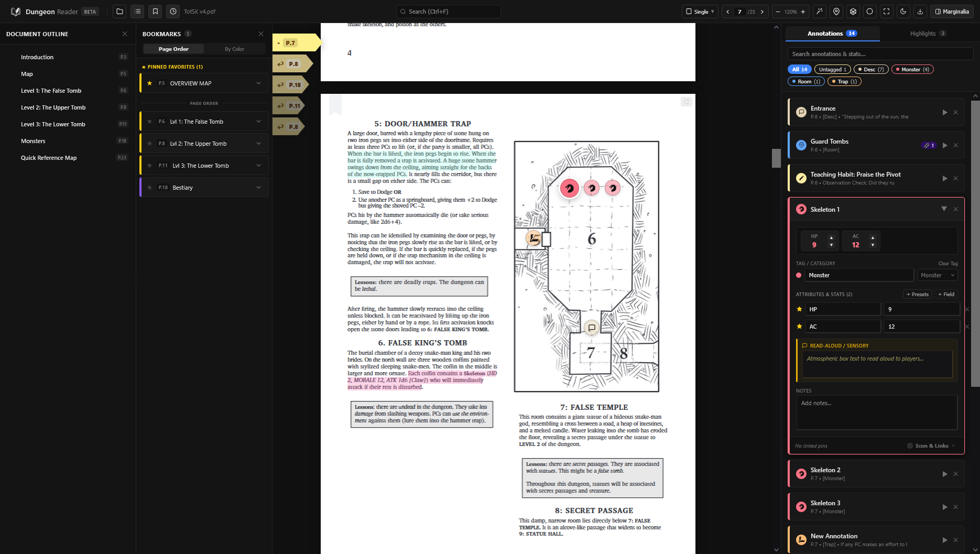Filter annotations by Trap tag

tap(844, 81)
